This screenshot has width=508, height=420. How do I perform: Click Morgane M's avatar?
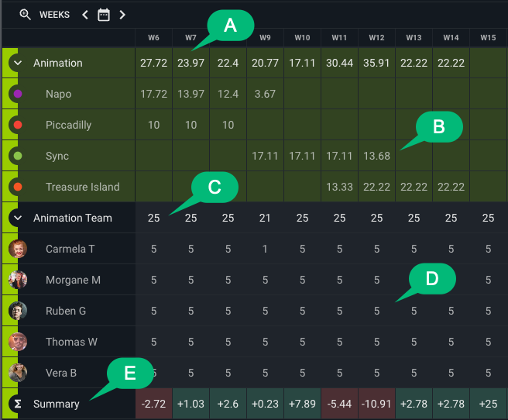click(x=17, y=280)
